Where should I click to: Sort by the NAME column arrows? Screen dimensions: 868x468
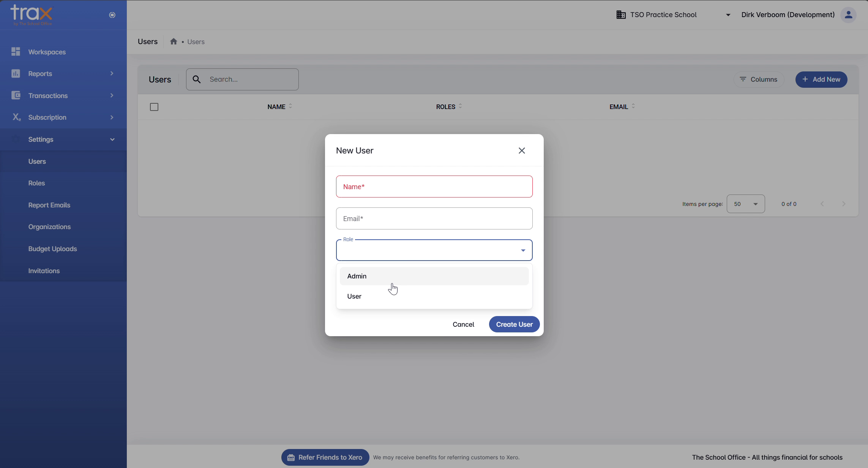(290, 106)
